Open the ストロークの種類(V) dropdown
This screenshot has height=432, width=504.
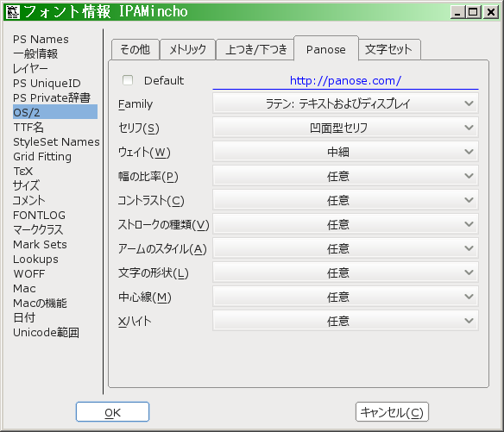(345, 224)
